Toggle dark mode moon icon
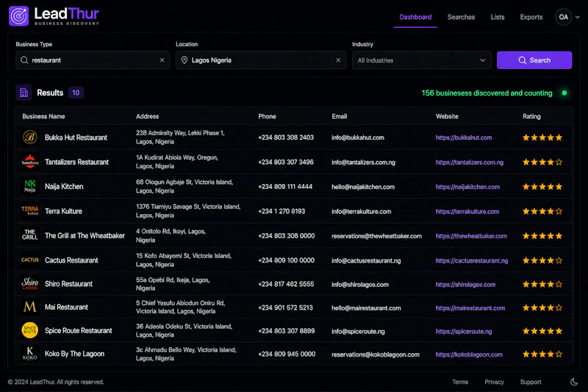 click(574, 382)
